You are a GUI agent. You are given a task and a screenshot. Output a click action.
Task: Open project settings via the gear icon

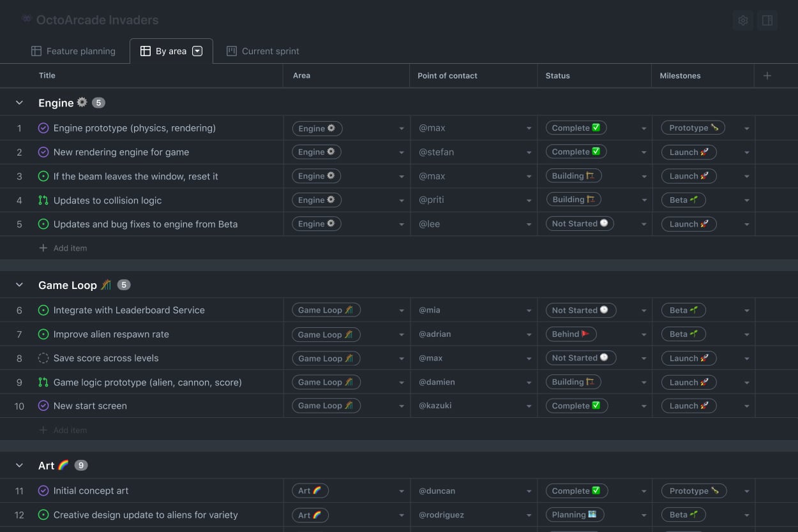[742, 20]
